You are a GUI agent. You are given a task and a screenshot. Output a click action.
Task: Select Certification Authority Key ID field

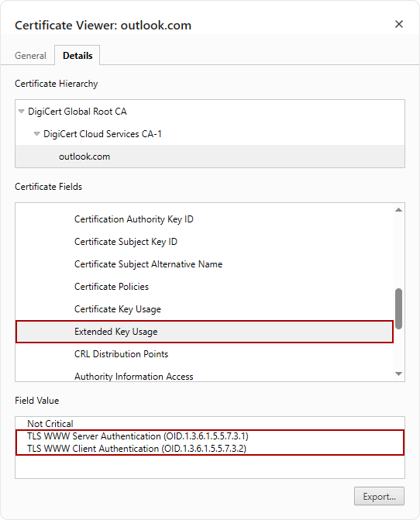205,219
